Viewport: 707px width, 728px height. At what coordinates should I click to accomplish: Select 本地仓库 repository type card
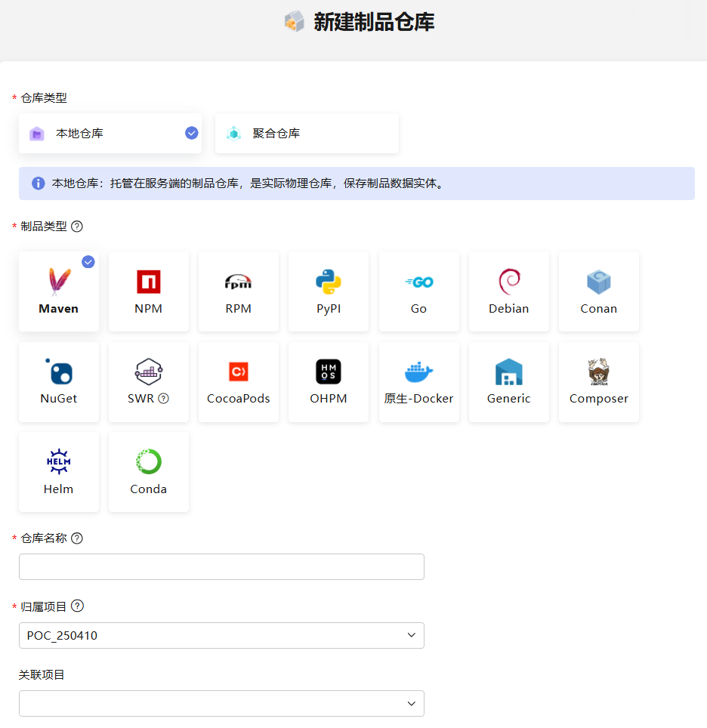(110, 133)
